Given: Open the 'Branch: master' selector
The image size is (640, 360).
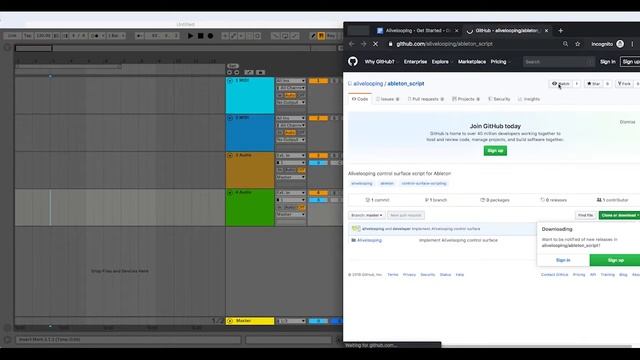Looking at the screenshot, I should [x=366, y=216].
